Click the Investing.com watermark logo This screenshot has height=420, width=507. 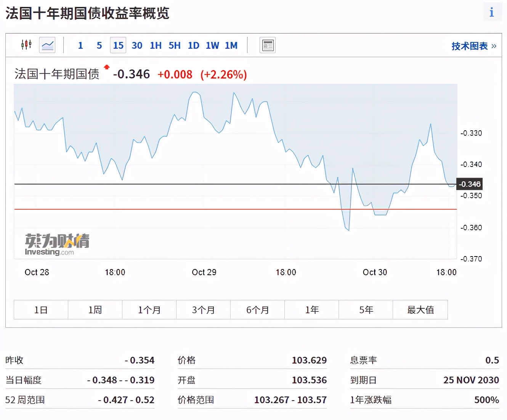[x=57, y=244]
